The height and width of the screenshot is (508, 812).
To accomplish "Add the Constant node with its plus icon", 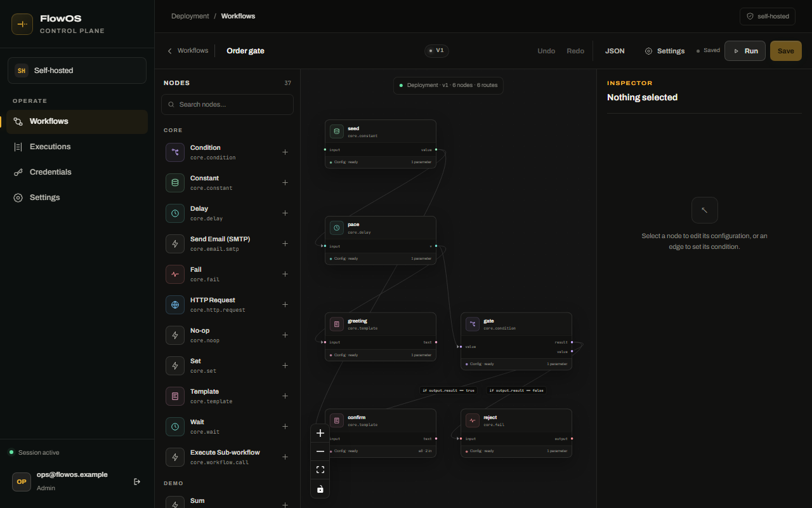I will 285,183.
